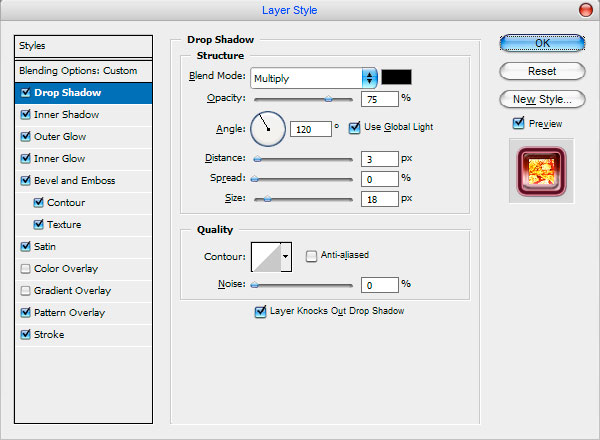Image resolution: width=600 pixels, height=440 pixels.
Task: Click the Angle dial control
Action: pos(268,129)
